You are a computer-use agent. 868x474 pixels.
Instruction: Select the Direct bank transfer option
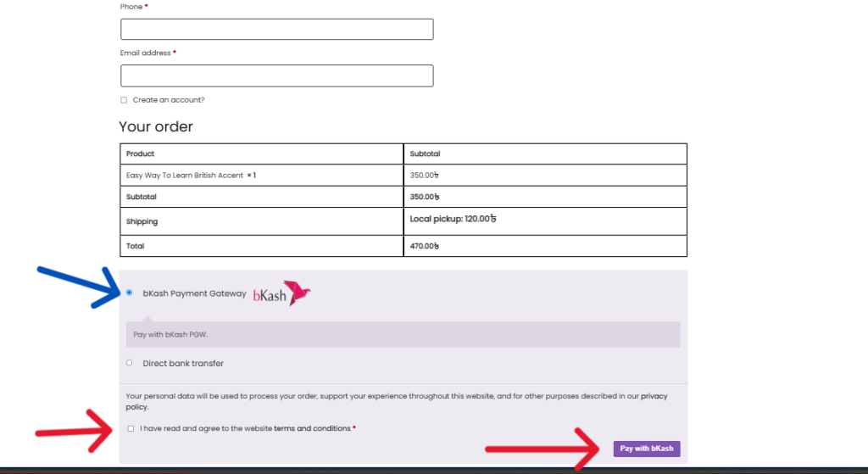(x=129, y=363)
